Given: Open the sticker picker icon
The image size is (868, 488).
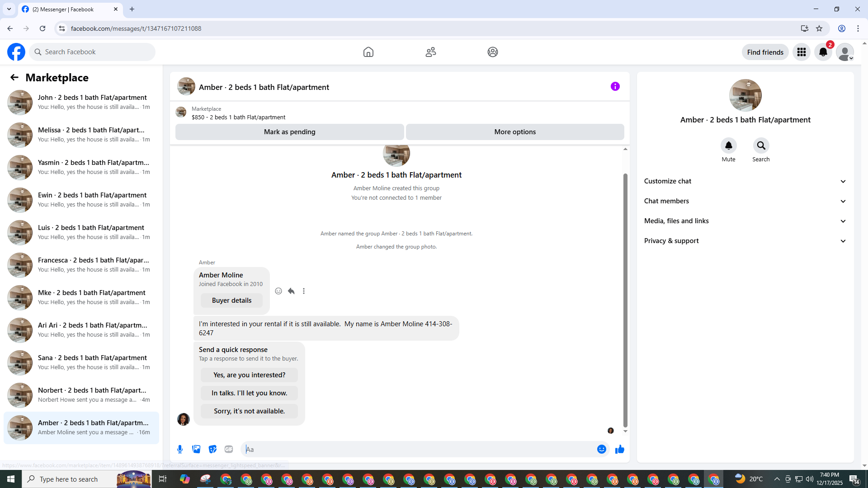Looking at the screenshot, I should point(212,449).
